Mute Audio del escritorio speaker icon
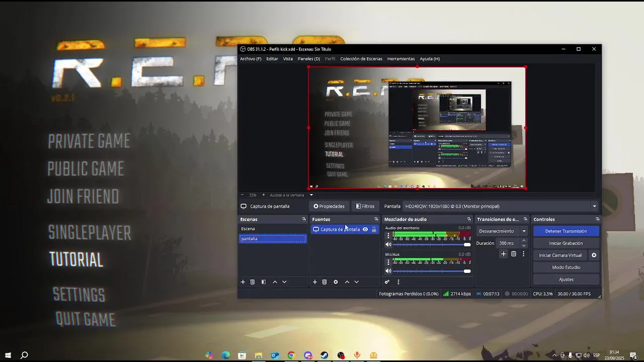 [x=388, y=244]
